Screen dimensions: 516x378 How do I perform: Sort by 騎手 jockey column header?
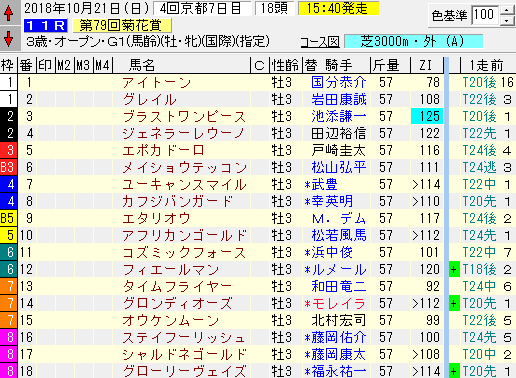click(x=339, y=65)
